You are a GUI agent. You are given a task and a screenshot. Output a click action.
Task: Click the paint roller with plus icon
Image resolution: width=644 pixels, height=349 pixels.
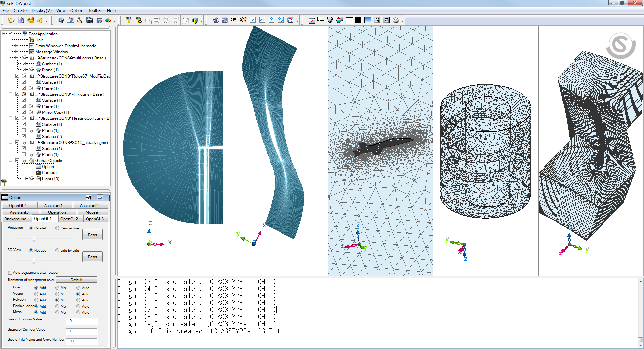[138, 20]
